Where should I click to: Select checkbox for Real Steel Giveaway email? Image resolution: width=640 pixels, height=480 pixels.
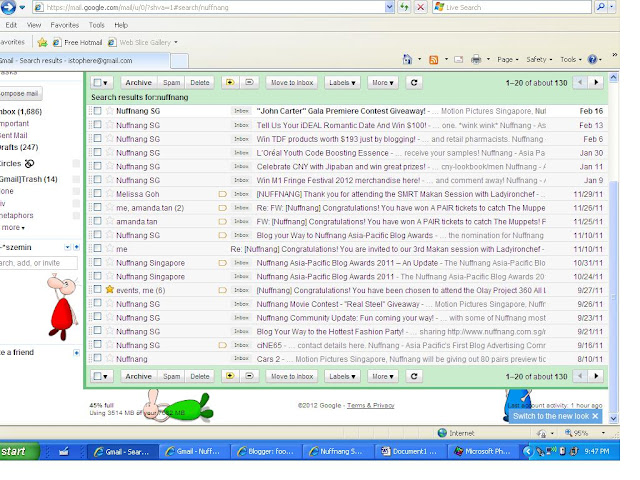point(97,303)
